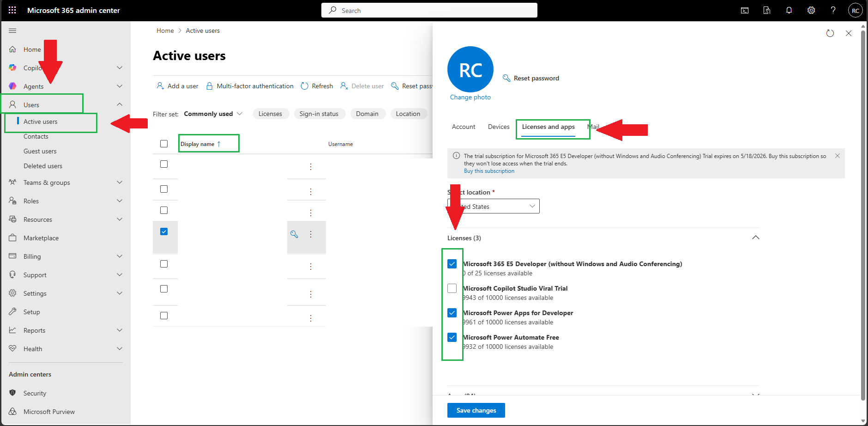Check Microsoft Copilot Studio Viral Trial license
The height and width of the screenshot is (426, 868).
[452, 288]
